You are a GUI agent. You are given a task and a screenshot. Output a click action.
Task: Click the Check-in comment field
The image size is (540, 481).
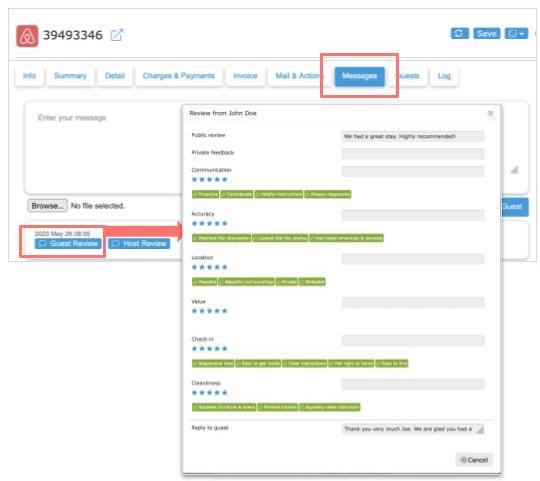point(413,340)
